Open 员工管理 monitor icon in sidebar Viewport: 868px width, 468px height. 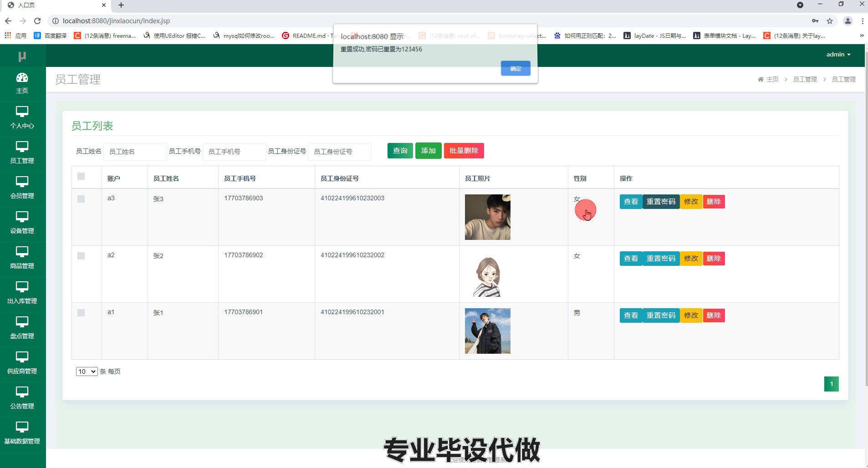[22, 147]
